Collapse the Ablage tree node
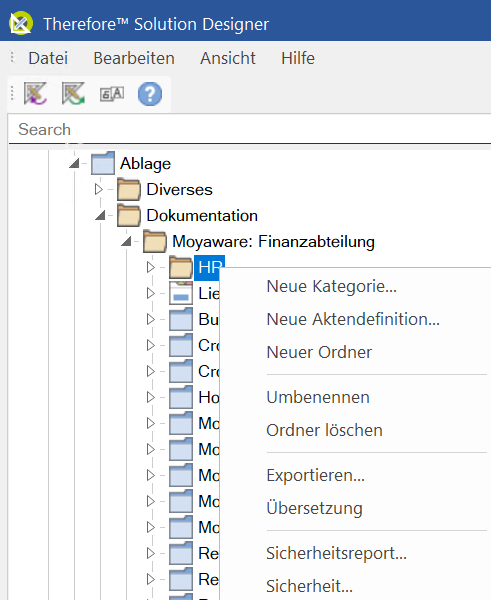This screenshot has height=600, width=491. 74,163
